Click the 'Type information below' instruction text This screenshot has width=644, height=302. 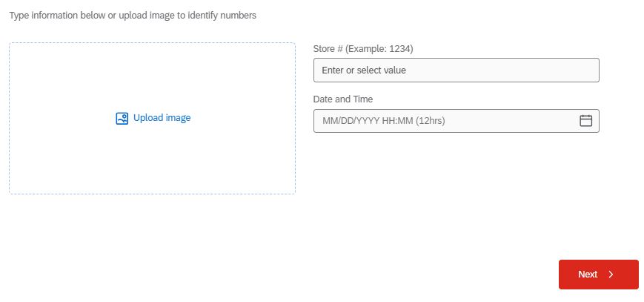click(133, 16)
